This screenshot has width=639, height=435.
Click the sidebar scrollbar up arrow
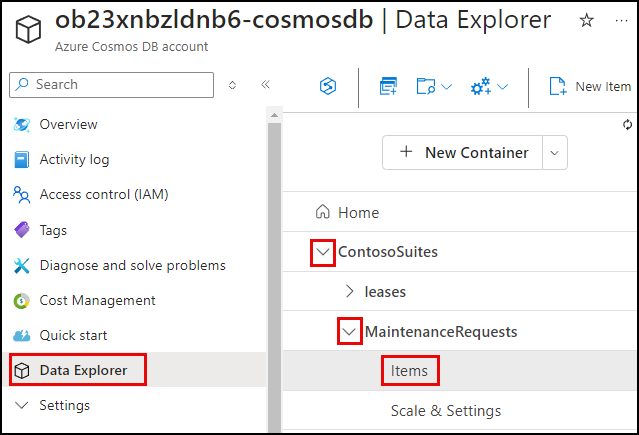point(274,115)
